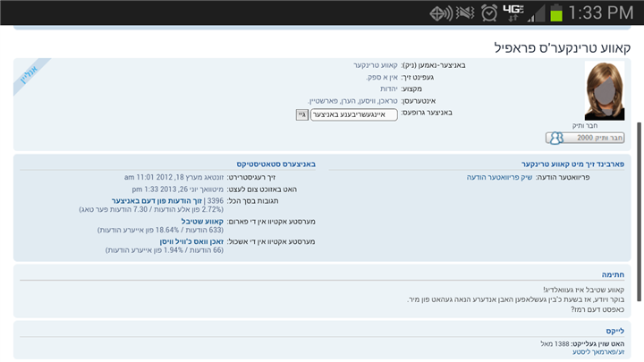Click the 3396 total posts count

click(x=216, y=201)
